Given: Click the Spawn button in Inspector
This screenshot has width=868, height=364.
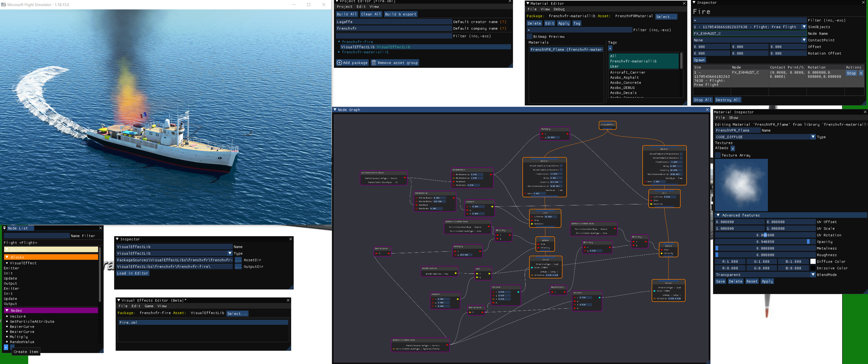Looking at the screenshot, I should 699,60.
